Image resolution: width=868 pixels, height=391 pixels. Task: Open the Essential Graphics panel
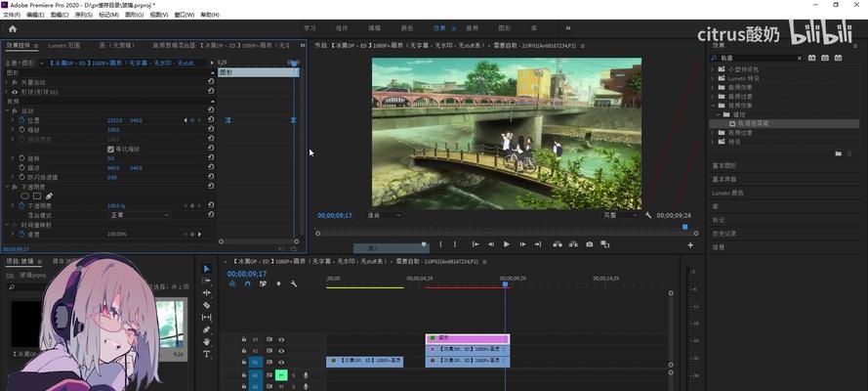(x=724, y=165)
